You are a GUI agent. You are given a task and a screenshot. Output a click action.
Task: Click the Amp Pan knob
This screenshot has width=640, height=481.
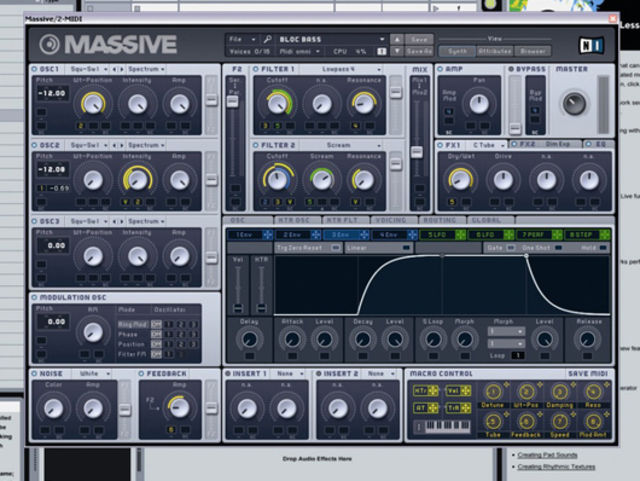pyautogui.click(x=479, y=104)
